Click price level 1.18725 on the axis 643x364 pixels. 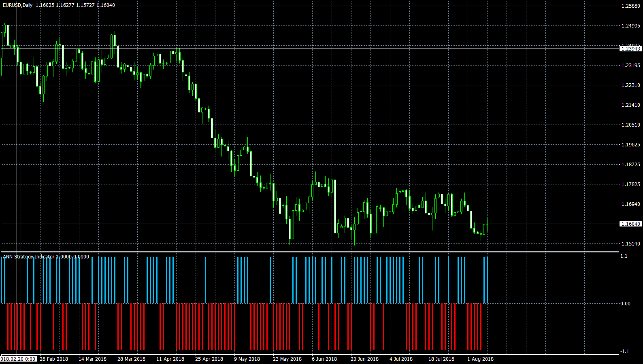coord(631,165)
